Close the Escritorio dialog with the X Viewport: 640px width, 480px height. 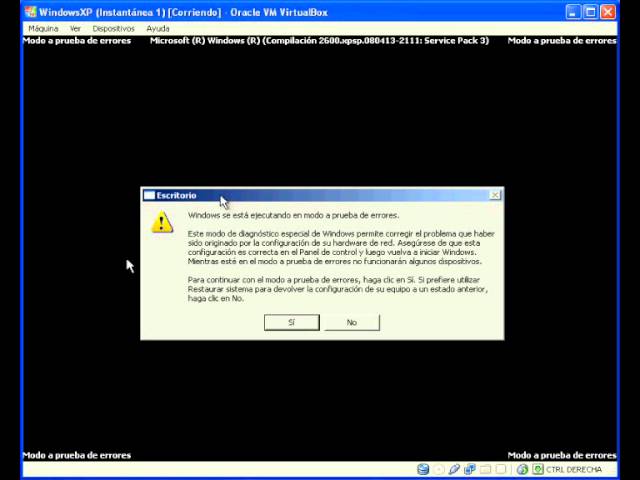[495, 195]
